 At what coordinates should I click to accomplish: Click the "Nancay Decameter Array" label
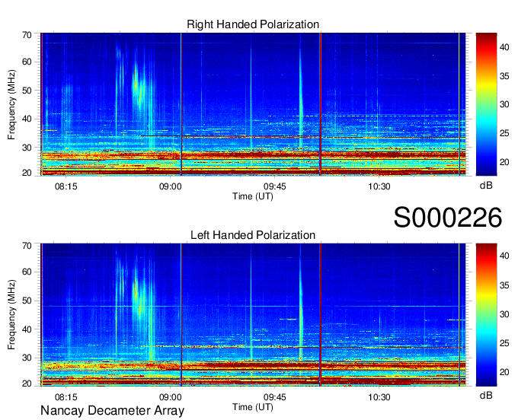[112, 411]
